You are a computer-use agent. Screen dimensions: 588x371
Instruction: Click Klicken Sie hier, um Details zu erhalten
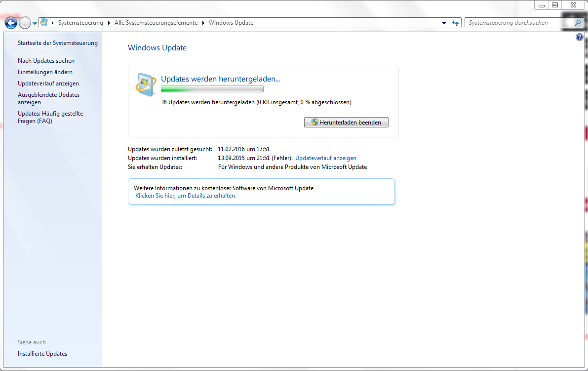tap(186, 196)
